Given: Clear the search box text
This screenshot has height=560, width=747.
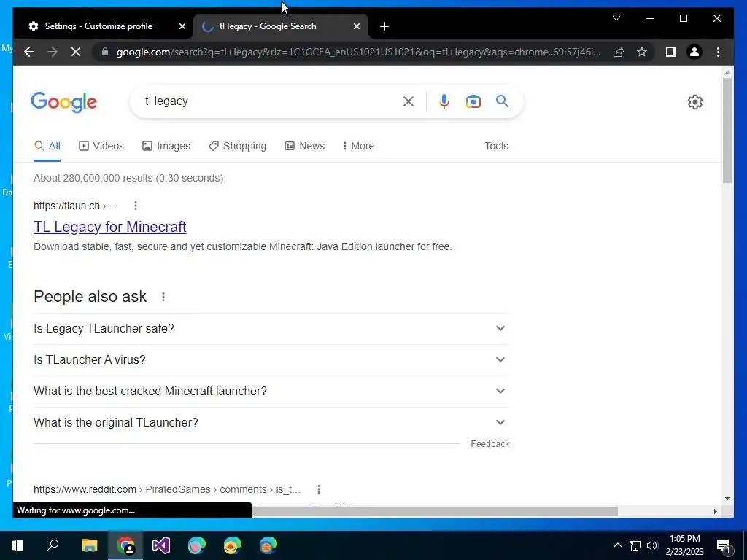Looking at the screenshot, I should coord(409,101).
